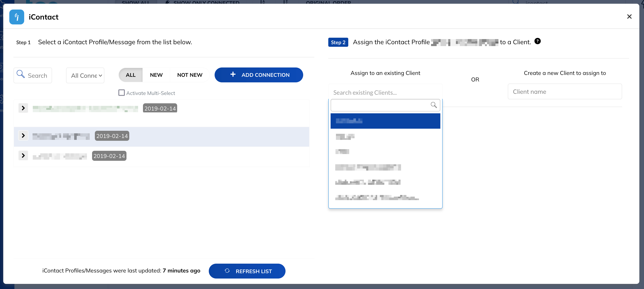644x289 pixels.
Task: Click the iContact logo icon
Action: point(17,17)
